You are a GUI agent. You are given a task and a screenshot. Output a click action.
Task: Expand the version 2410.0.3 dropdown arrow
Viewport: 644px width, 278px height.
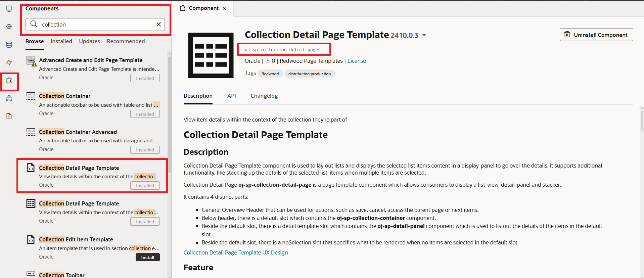point(424,35)
